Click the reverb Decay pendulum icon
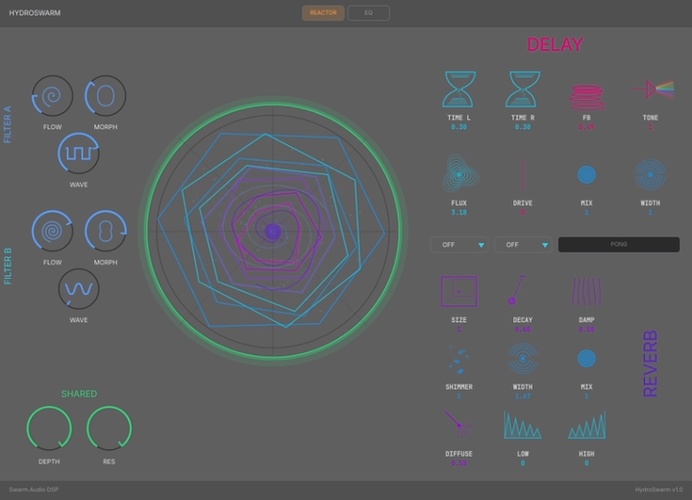 (x=522, y=291)
